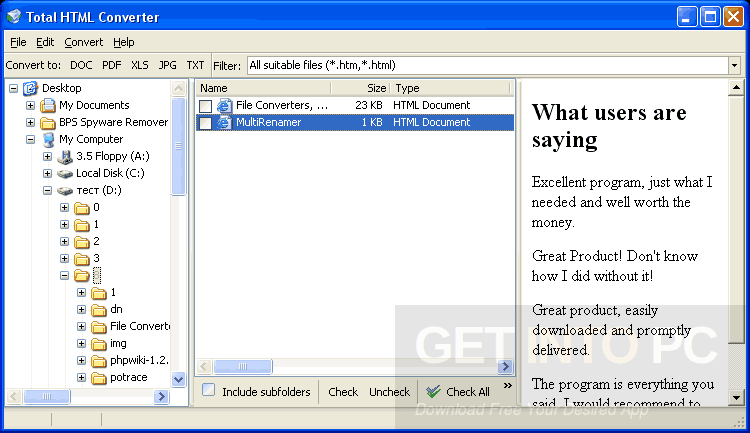
Task: Click the My Computer icon
Action: (x=48, y=140)
